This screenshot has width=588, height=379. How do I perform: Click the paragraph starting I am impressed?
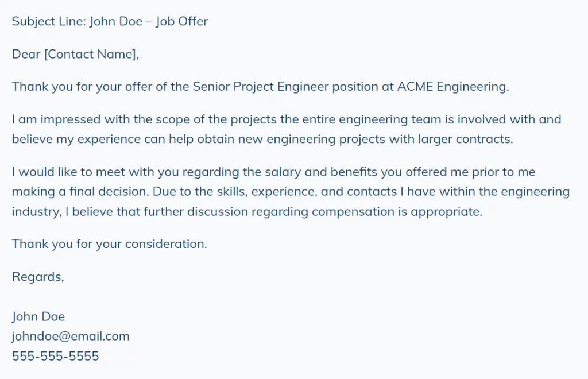click(287, 129)
